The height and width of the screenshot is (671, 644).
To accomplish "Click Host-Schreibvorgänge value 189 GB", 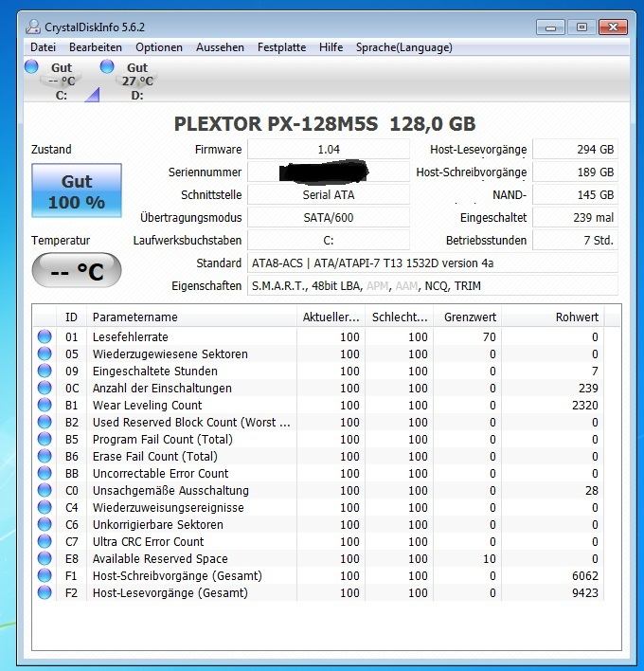I will [575, 172].
